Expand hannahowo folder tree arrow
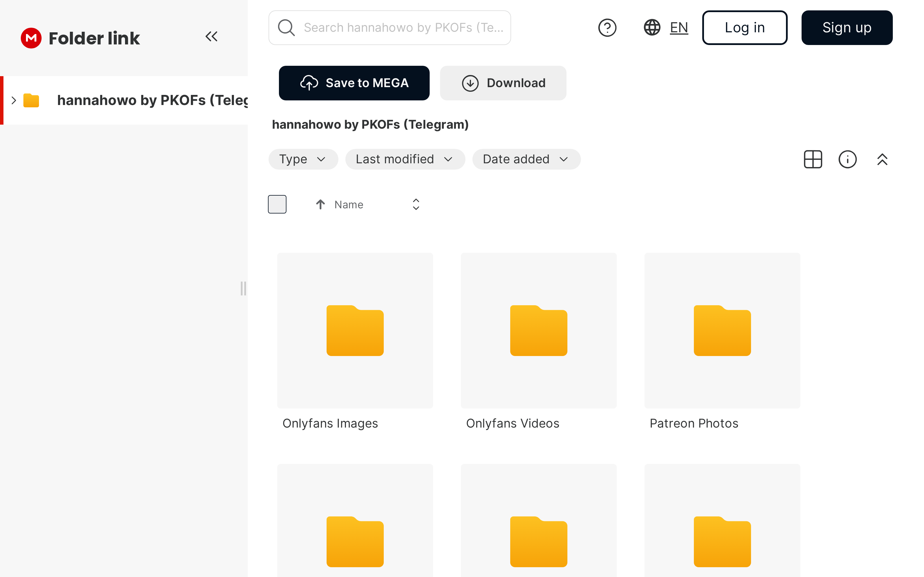This screenshot has width=924, height=577. tap(14, 100)
